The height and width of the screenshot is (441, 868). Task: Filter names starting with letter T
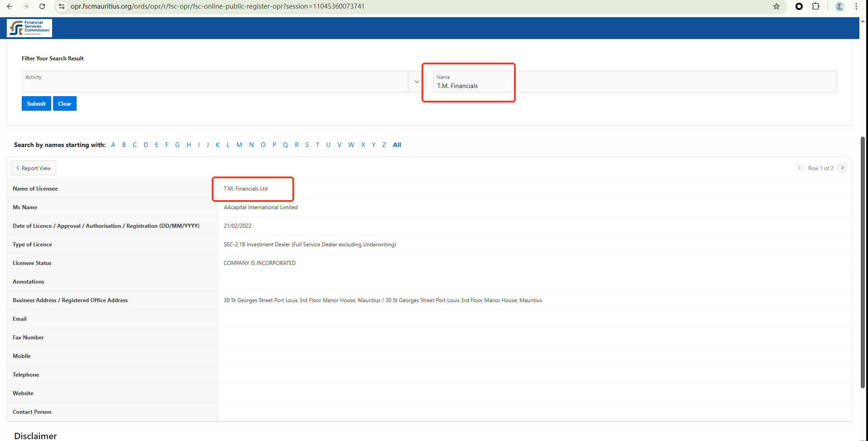tap(317, 145)
